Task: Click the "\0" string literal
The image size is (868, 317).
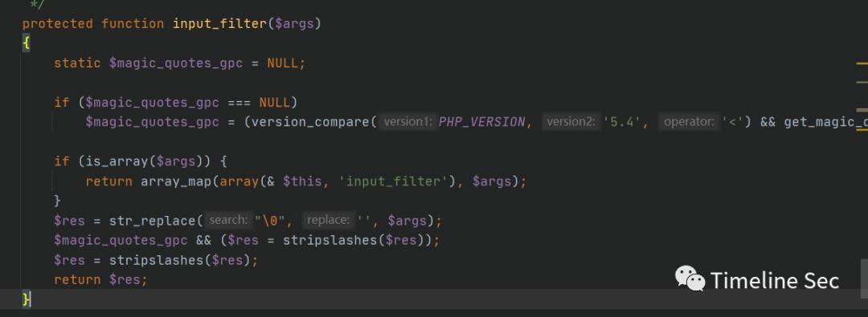Action: coord(270,221)
